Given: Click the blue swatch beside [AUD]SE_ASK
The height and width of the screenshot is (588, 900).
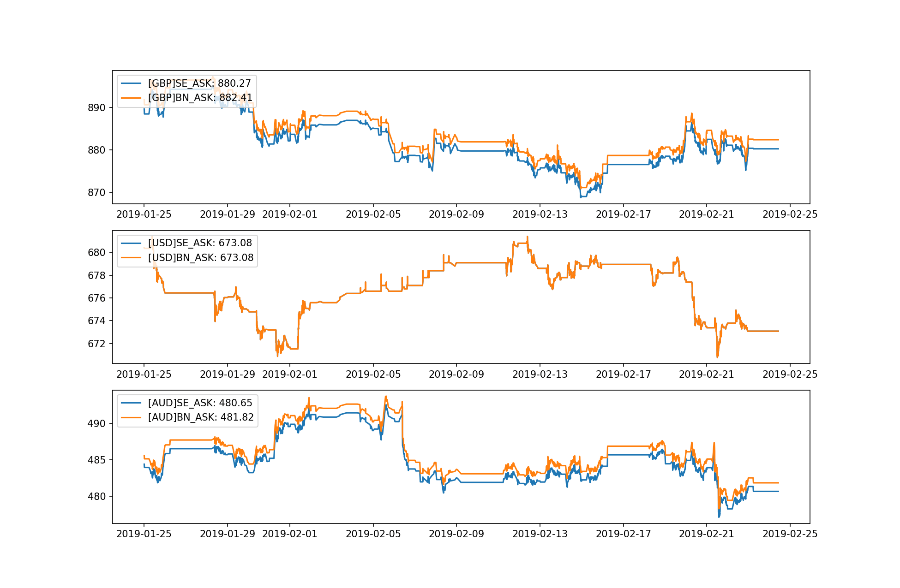Looking at the screenshot, I should coord(131,403).
